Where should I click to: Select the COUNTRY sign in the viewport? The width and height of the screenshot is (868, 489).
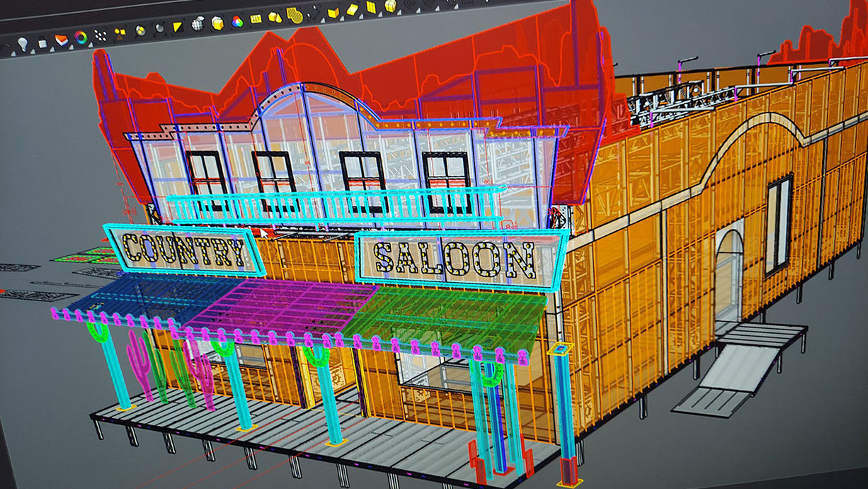(x=185, y=249)
